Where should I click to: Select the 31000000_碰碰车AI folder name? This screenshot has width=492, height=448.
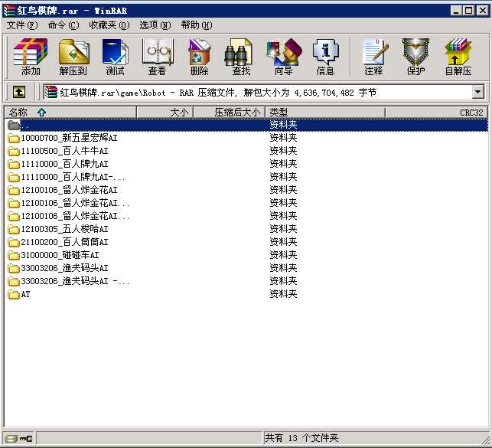(60, 256)
